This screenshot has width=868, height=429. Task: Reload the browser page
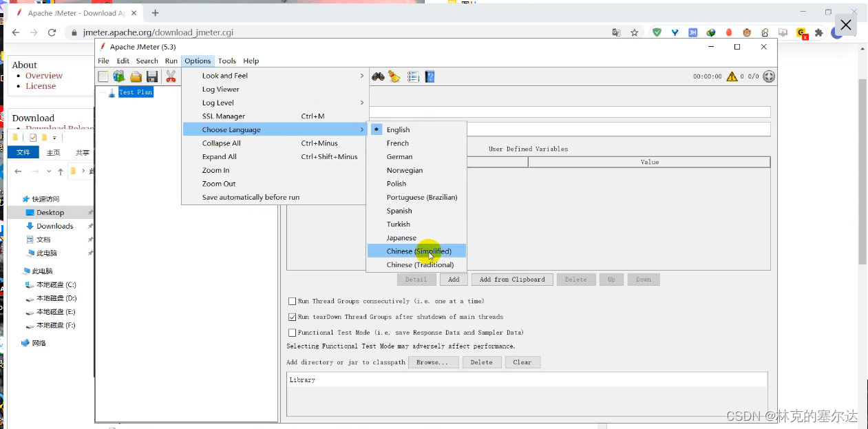coord(52,32)
